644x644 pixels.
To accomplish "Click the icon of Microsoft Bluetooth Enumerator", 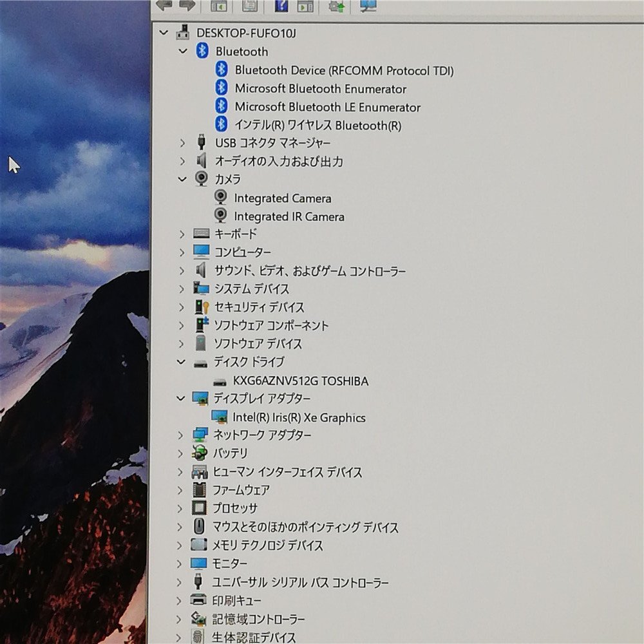I will point(222,87).
